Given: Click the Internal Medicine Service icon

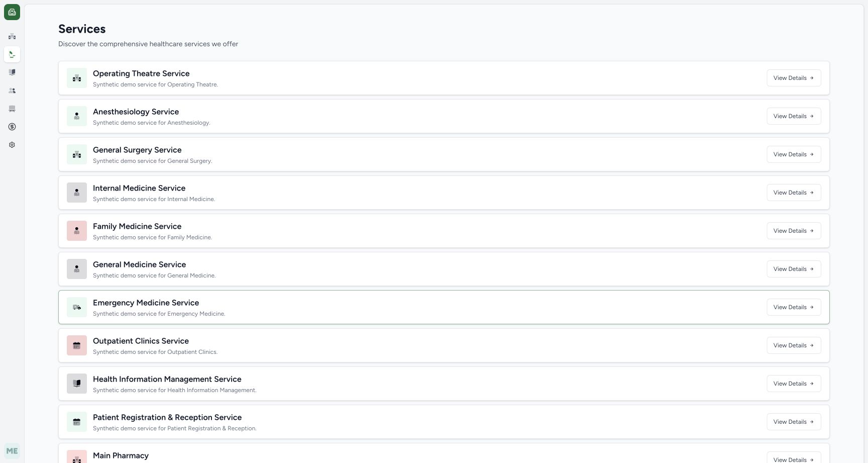Looking at the screenshot, I should [x=77, y=193].
